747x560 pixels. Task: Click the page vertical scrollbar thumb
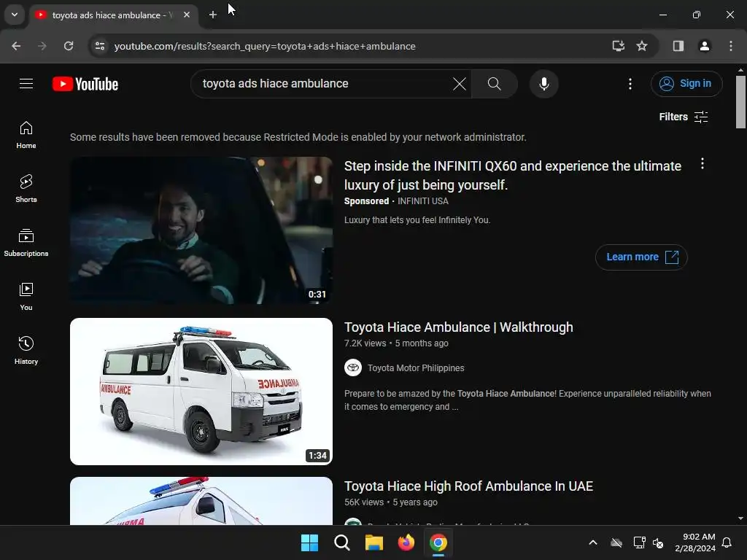click(740, 101)
